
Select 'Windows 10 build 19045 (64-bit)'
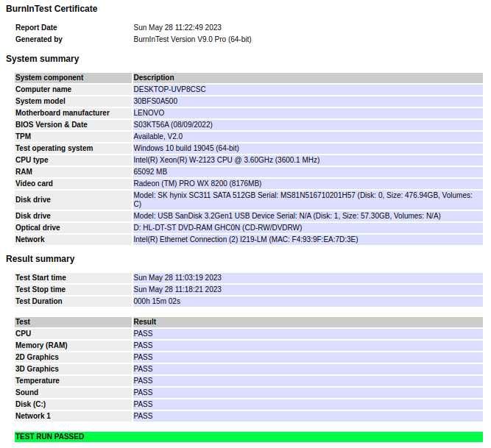pyautogui.click(x=186, y=149)
